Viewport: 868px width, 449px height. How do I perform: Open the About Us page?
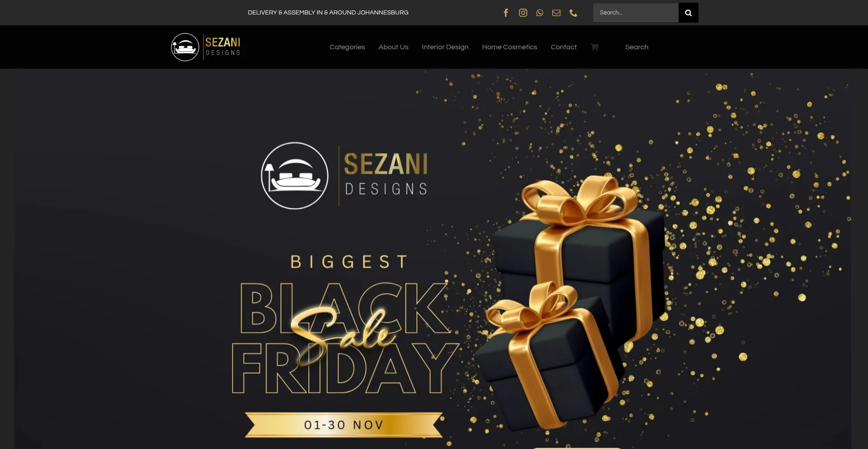pyautogui.click(x=393, y=47)
